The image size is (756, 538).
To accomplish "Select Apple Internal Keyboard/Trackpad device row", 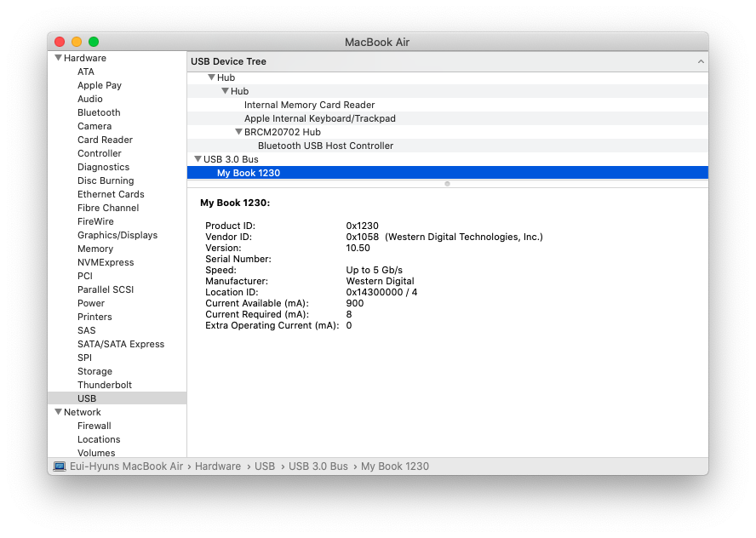I will [x=448, y=118].
